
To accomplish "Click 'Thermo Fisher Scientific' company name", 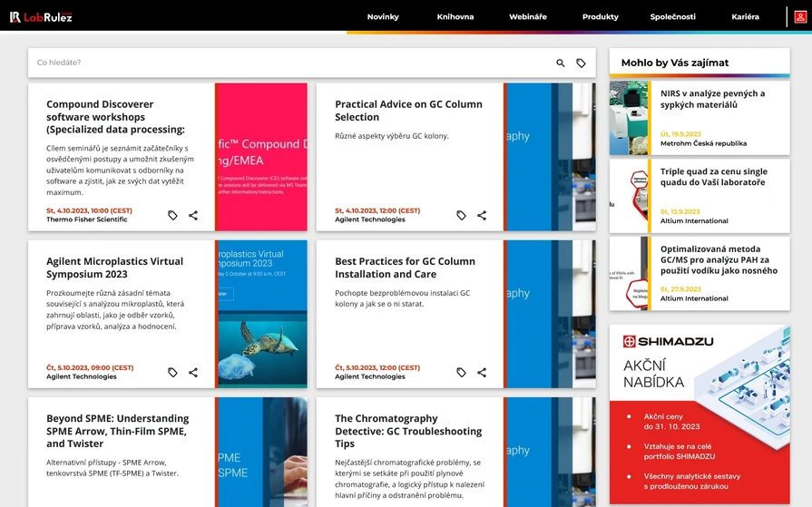I will pos(86,219).
